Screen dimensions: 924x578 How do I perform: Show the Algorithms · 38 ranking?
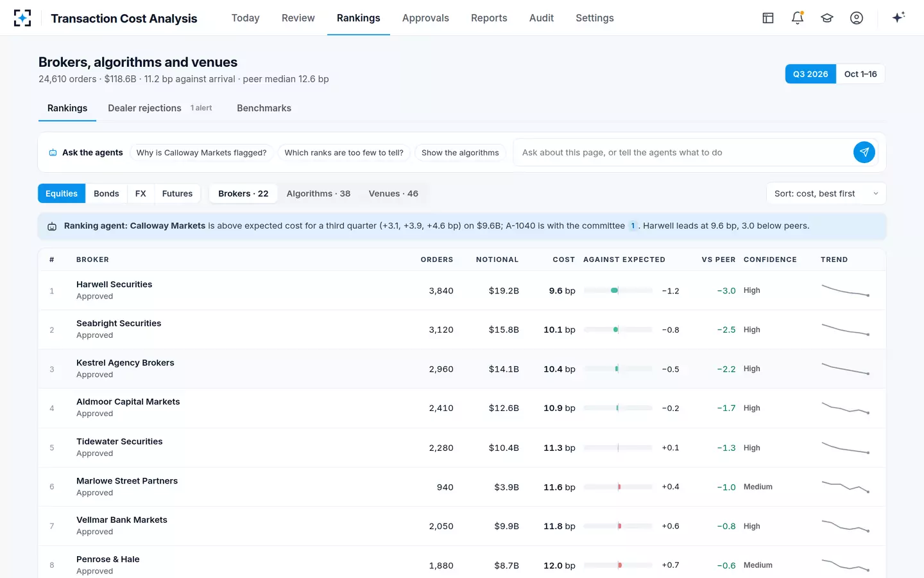318,193
